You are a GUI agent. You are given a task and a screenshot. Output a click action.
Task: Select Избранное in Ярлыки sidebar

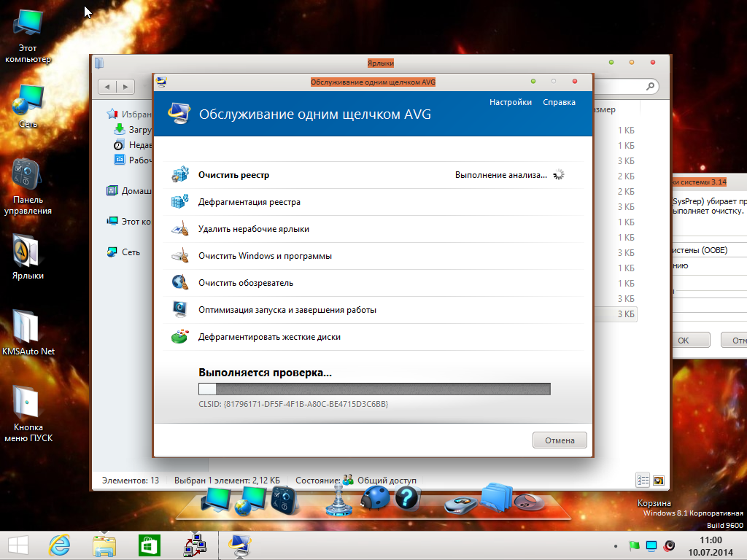pos(128,114)
